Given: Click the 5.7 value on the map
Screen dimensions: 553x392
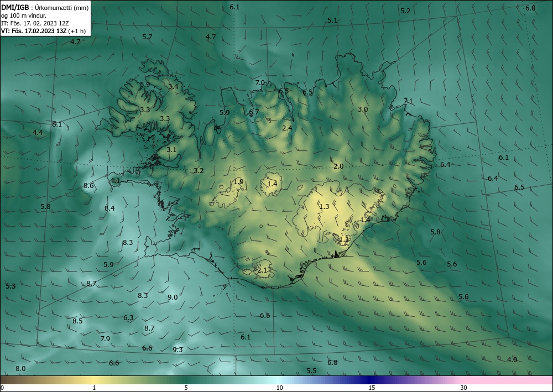Looking at the screenshot, I should (147, 36).
